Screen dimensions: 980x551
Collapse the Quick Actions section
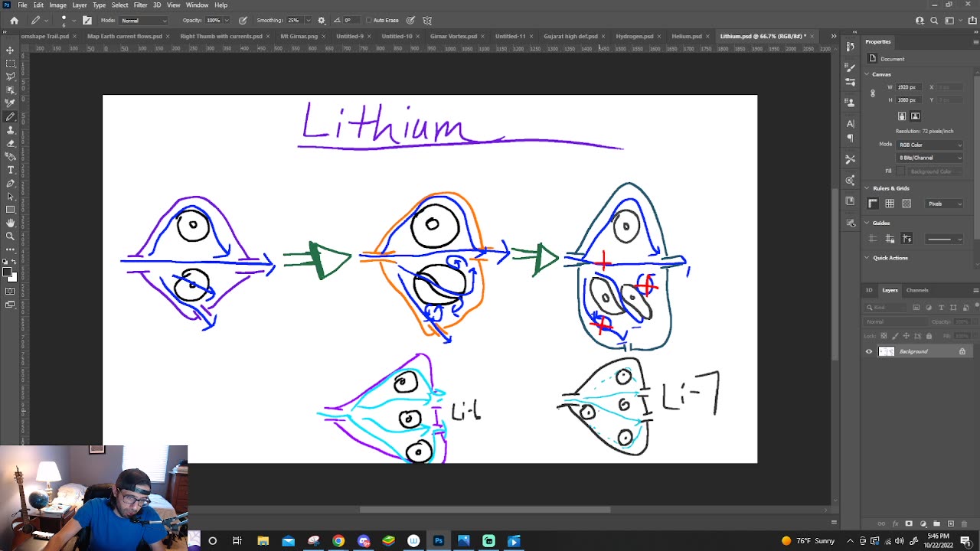click(867, 258)
